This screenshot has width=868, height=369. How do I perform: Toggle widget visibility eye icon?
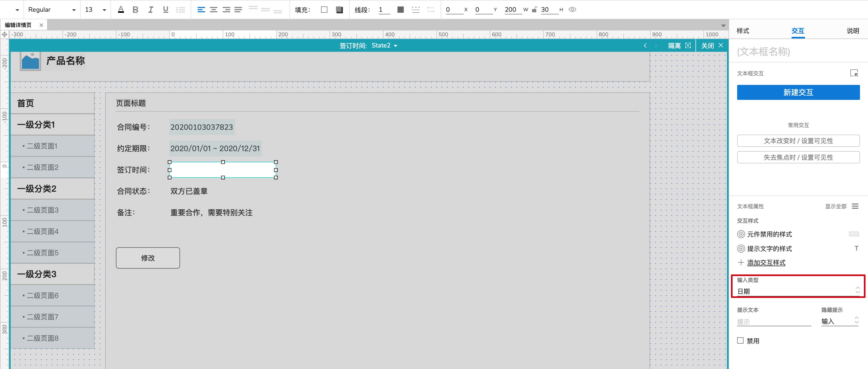pos(572,9)
